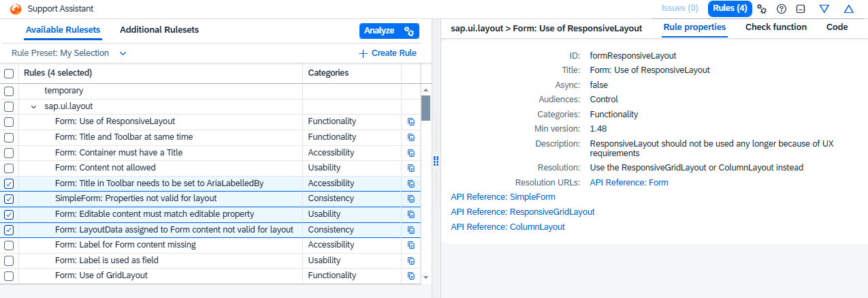Click copy icon for 'Form: Editable content must match' rule

[x=411, y=214]
